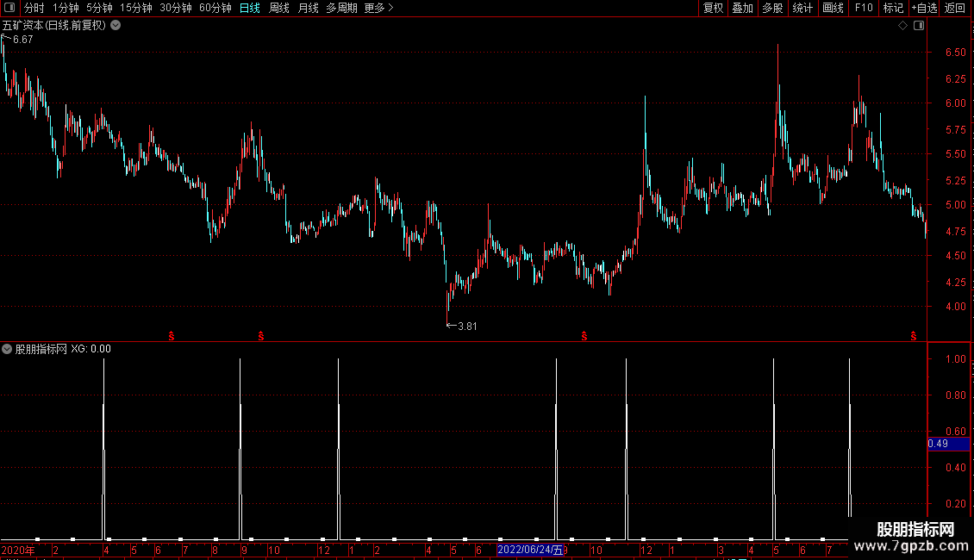Click the 标记 mark button

pyautogui.click(x=893, y=8)
